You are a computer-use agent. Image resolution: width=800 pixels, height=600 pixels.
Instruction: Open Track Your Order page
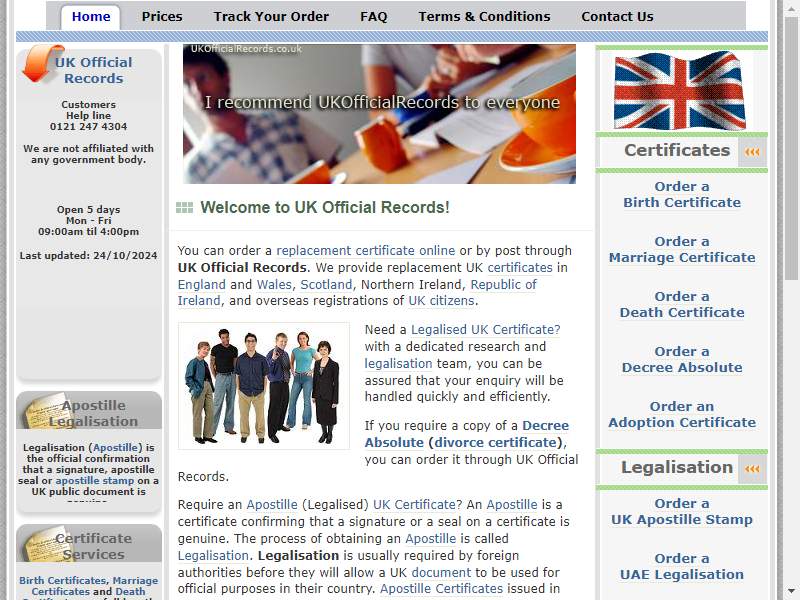(271, 17)
